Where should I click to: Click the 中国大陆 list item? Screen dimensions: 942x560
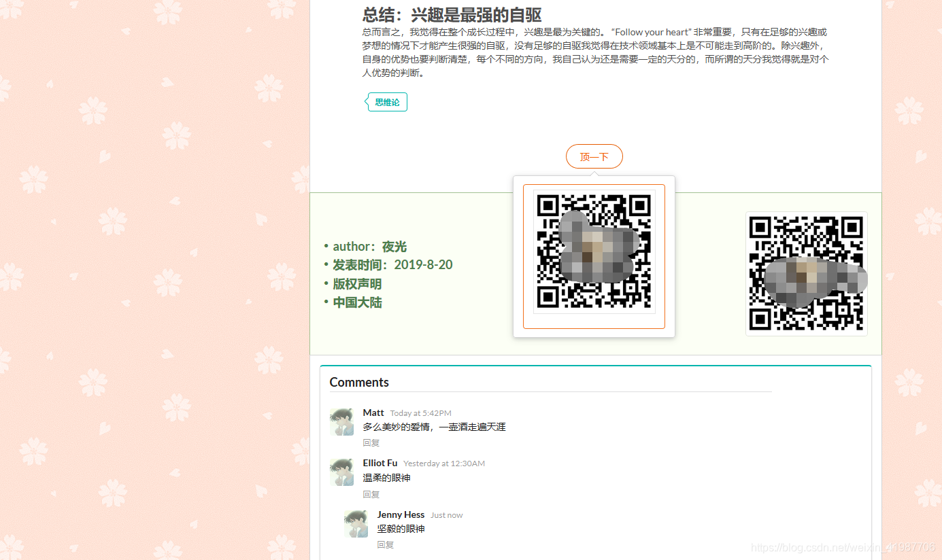357,302
